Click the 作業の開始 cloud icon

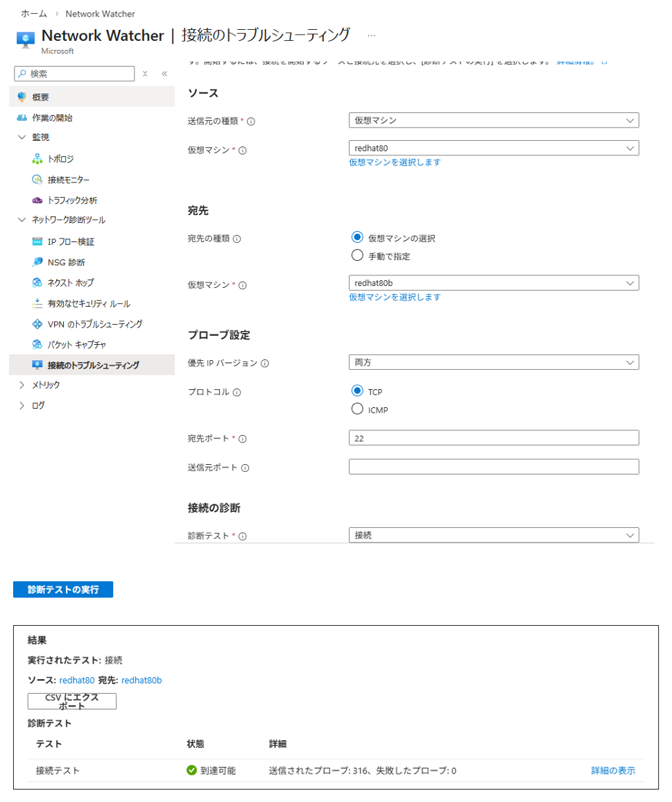pyautogui.click(x=21, y=118)
